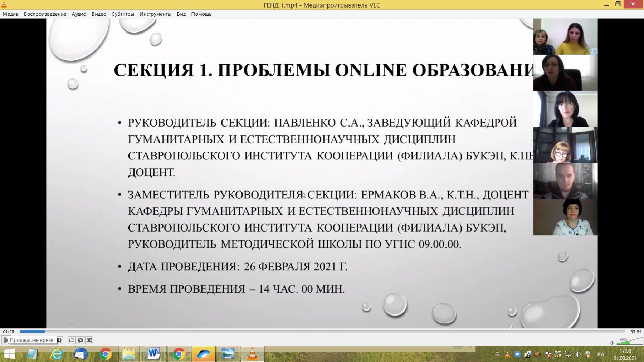This screenshot has width=644, height=362.
Task: Open the VLC cone taskbar icon
Action: [x=253, y=354]
